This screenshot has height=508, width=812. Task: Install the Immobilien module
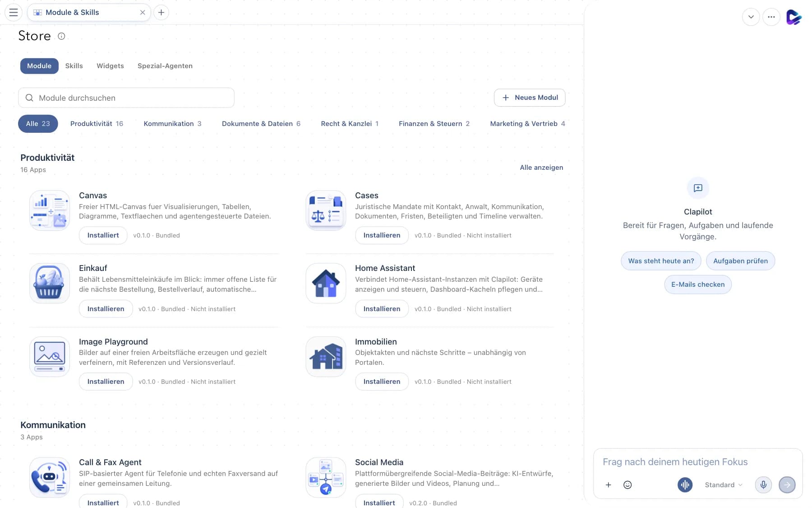click(x=382, y=382)
